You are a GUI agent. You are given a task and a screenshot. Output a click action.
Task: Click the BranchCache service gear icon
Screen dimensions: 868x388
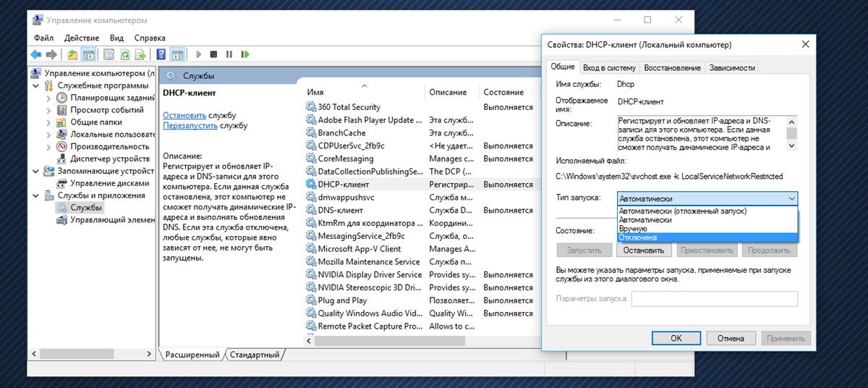tap(311, 133)
